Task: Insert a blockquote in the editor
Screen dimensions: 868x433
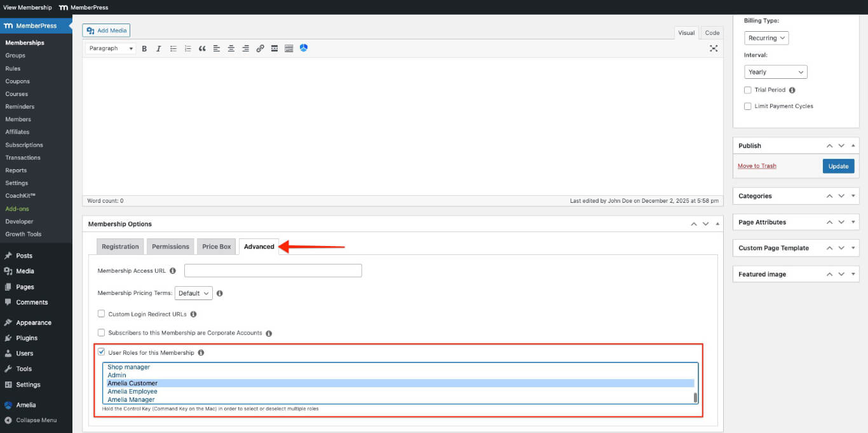Action: [202, 48]
